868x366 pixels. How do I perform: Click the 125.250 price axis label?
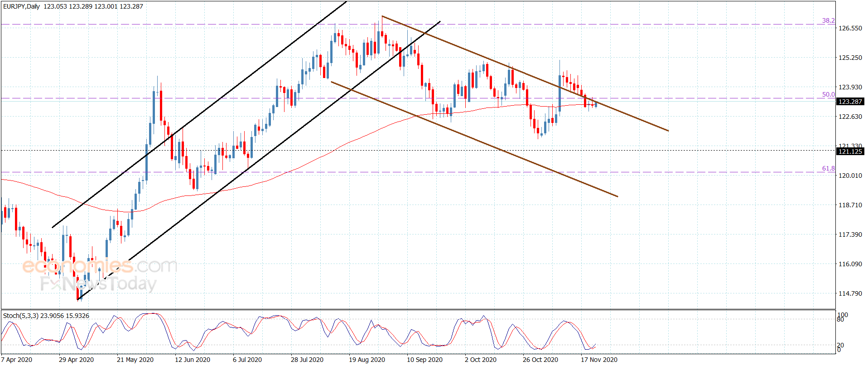[x=850, y=58]
